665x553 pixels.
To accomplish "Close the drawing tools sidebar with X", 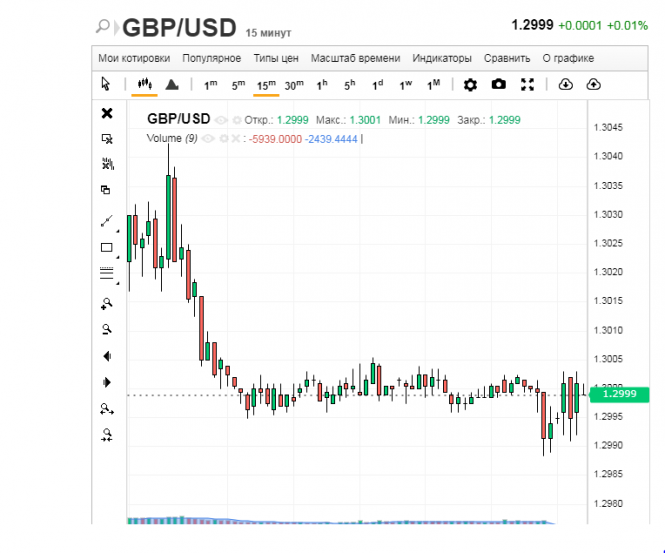I will tap(107, 113).
